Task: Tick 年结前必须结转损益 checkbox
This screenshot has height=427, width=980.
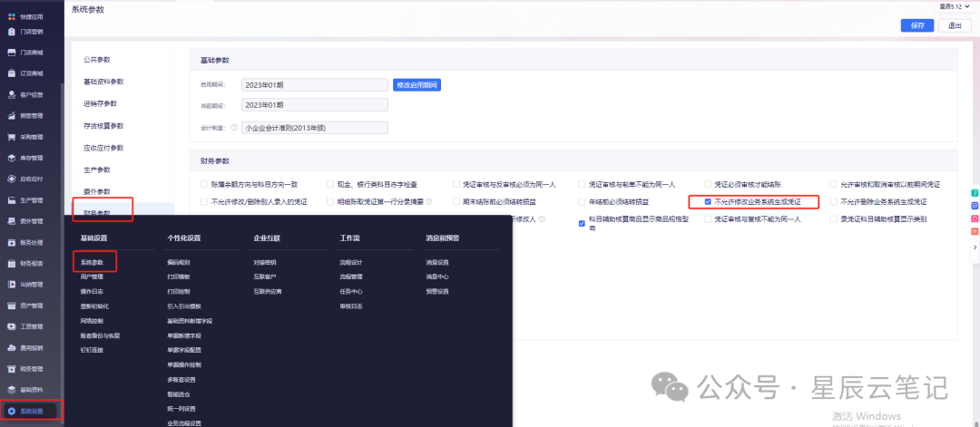Action: (582, 201)
